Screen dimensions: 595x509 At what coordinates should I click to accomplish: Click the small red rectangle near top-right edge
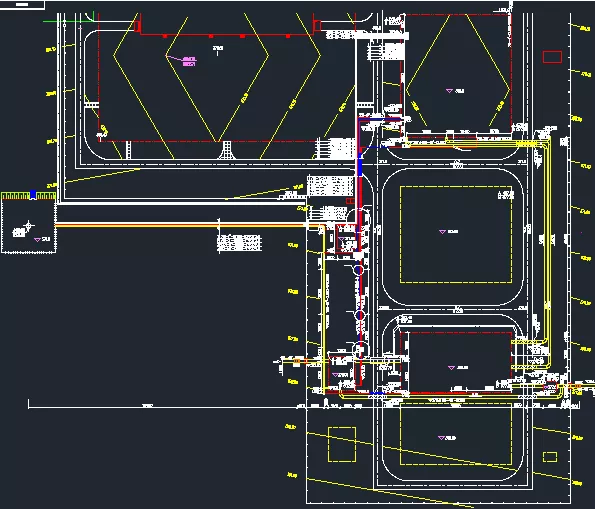pyautogui.click(x=552, y=57)
